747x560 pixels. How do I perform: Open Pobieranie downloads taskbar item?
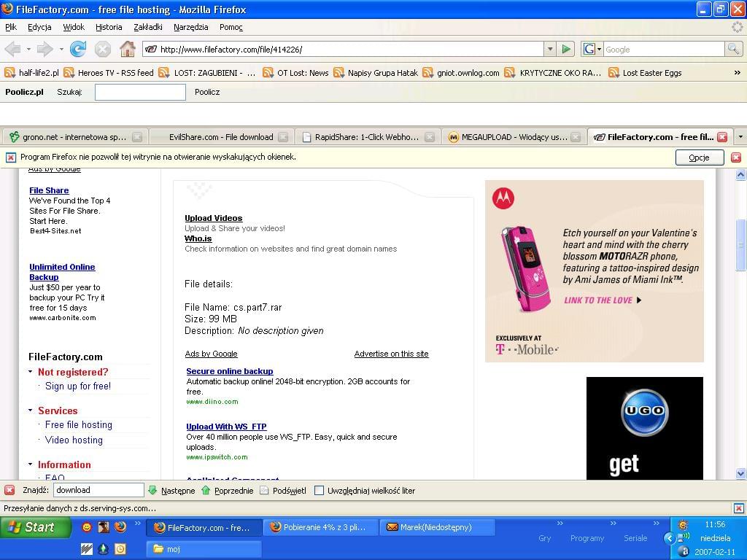pyautogui.click(x=320, y=527)
